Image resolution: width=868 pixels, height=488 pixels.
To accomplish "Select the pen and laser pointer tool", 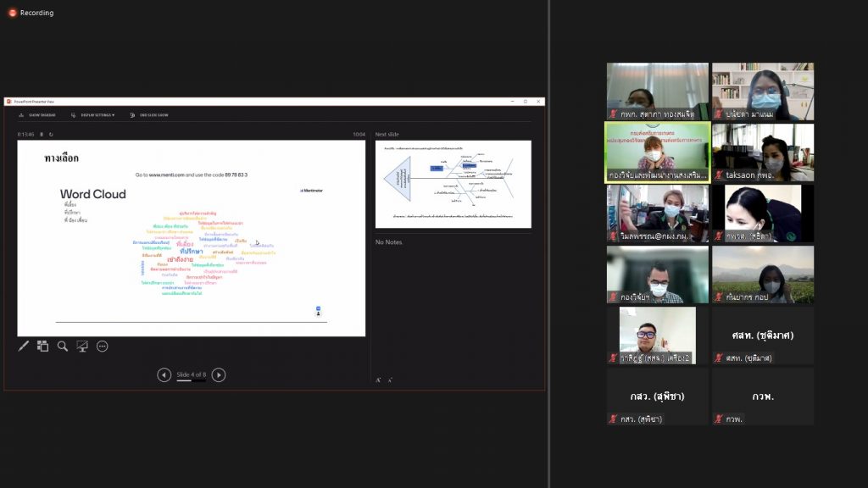I will pyautogui.click(x=24, y=346).
